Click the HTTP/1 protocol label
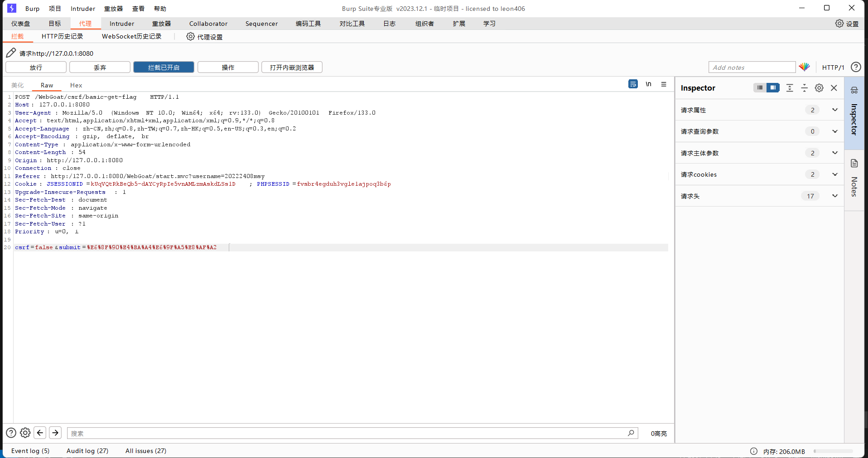Image resolution: width=868 pixels, height=458 pixels. 833,67
